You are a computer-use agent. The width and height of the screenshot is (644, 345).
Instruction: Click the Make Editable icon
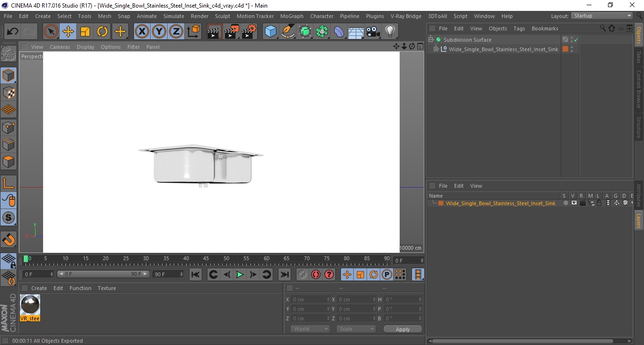[x=9, y=54]
